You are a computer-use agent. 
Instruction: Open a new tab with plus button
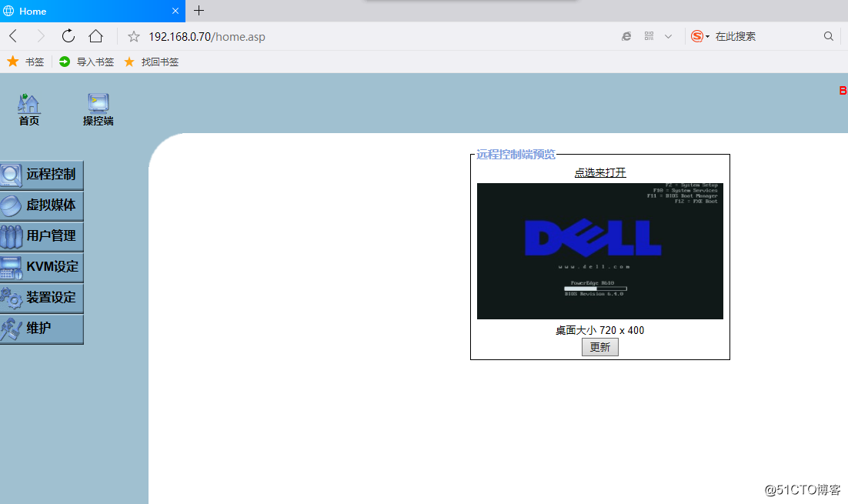tap(199, 10)
